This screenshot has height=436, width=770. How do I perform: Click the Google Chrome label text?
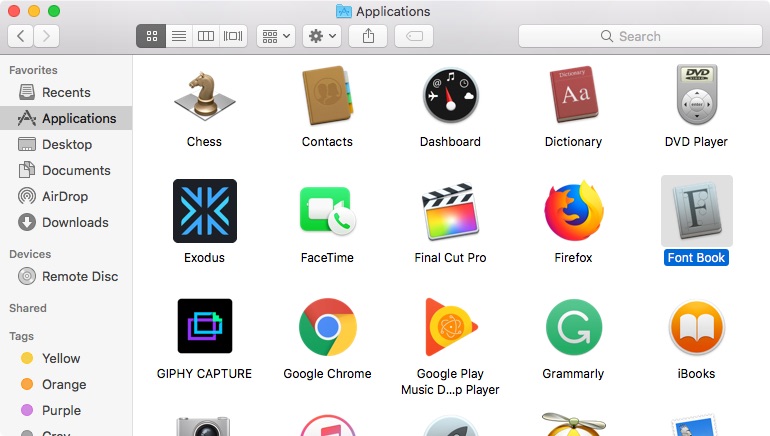click(328, 374)
